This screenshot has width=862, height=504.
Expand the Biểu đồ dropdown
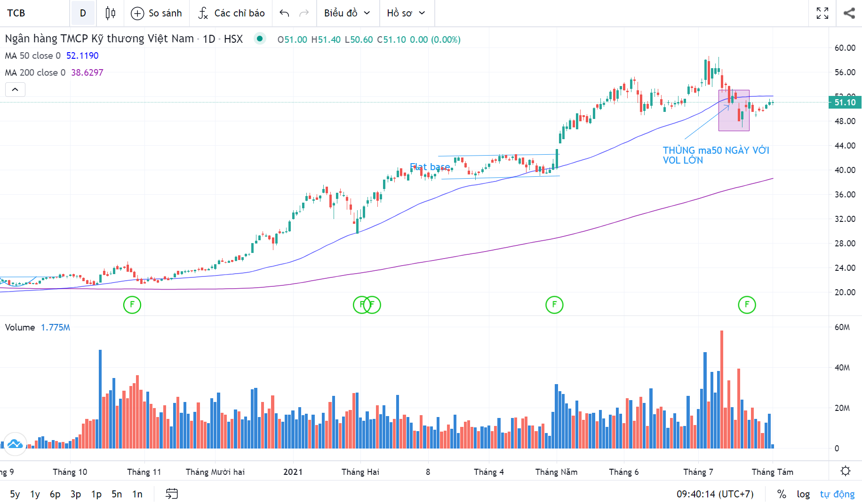347,13
